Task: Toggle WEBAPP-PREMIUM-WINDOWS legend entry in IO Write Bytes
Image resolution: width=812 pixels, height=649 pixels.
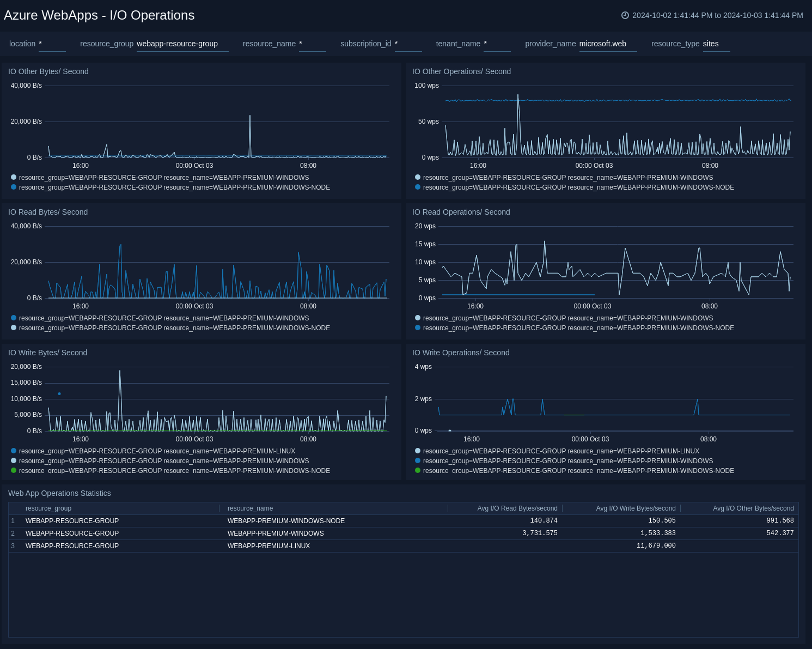Action: tap(160, 461)
